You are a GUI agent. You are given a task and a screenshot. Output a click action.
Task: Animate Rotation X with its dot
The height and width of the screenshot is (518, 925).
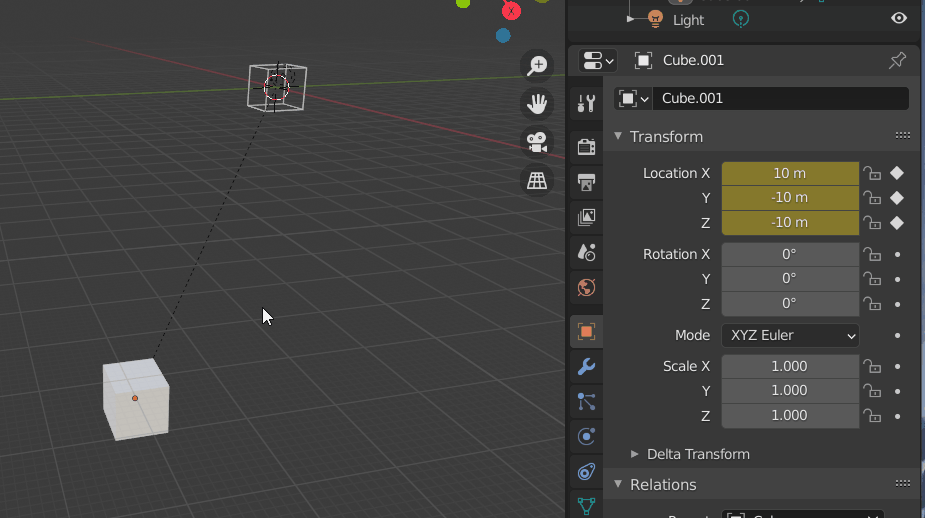[x=897, y=254]
